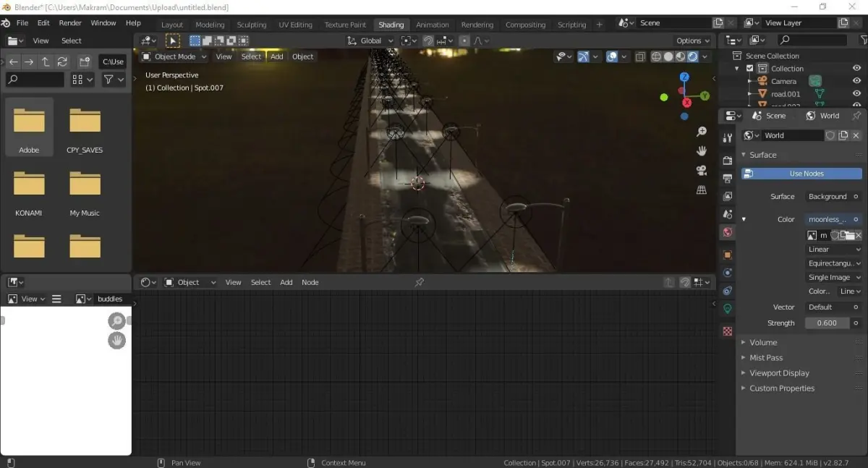Open the Linear interpolation dropdown

834,250
